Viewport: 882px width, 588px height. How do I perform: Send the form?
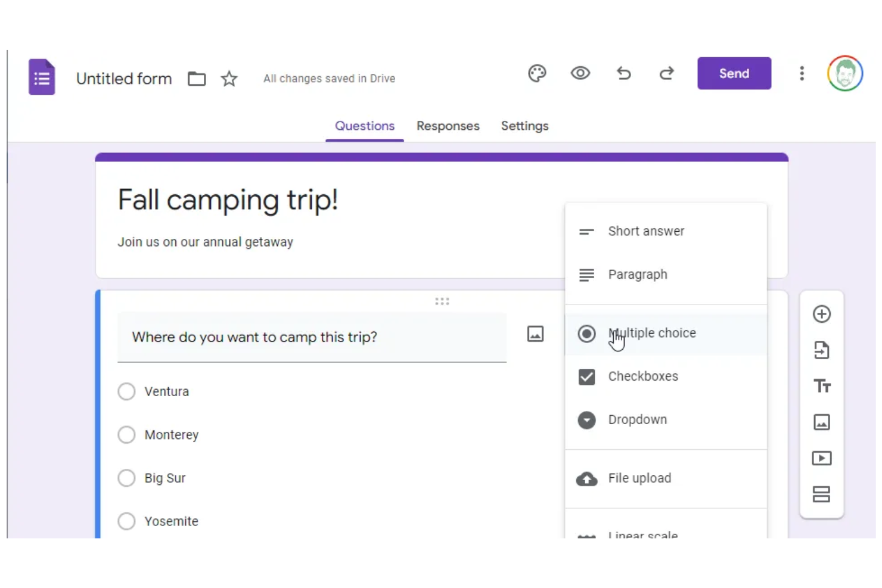pyautogui.click(x=734, y=73)
